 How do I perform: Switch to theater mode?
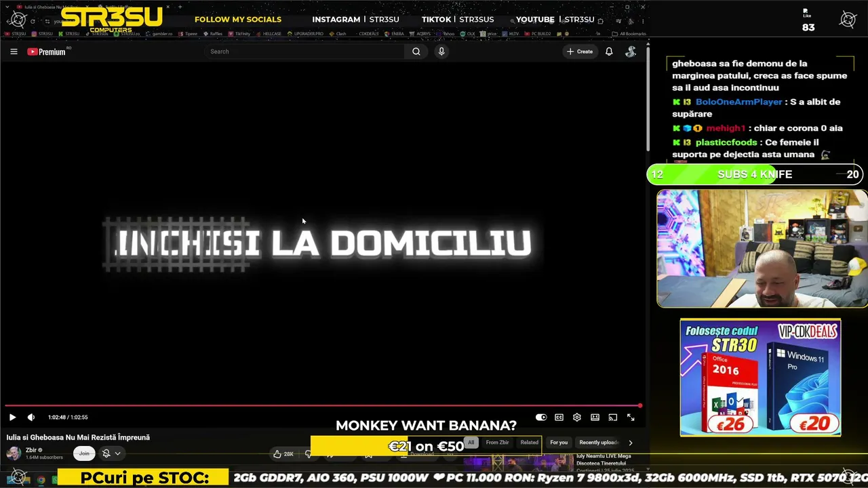[x=595, y=418]
